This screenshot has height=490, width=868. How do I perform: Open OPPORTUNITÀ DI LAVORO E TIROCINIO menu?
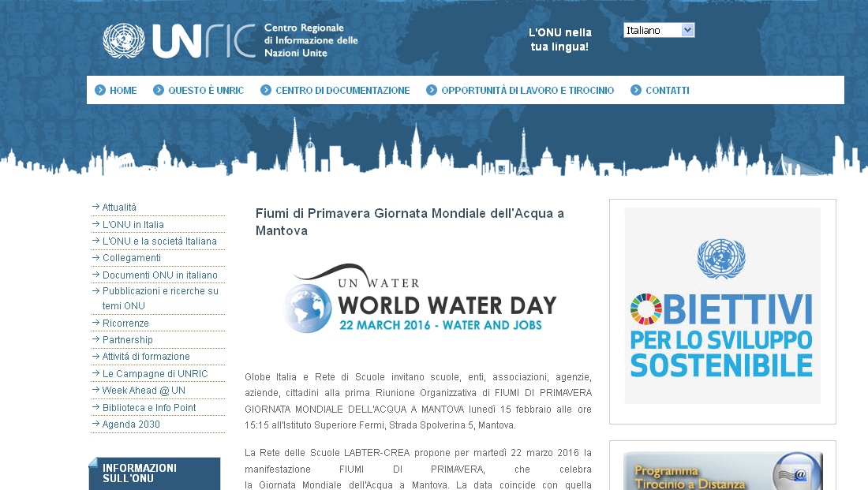[528, 90]
